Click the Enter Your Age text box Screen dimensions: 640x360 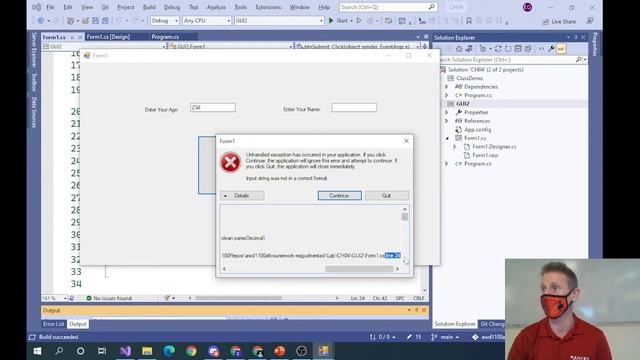pos(213,108)
